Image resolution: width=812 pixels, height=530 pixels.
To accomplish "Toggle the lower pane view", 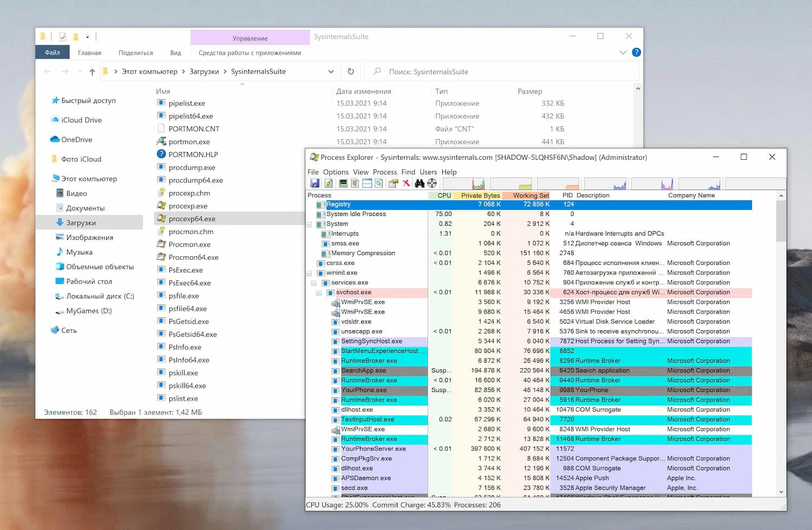I will tap(366, 183).
